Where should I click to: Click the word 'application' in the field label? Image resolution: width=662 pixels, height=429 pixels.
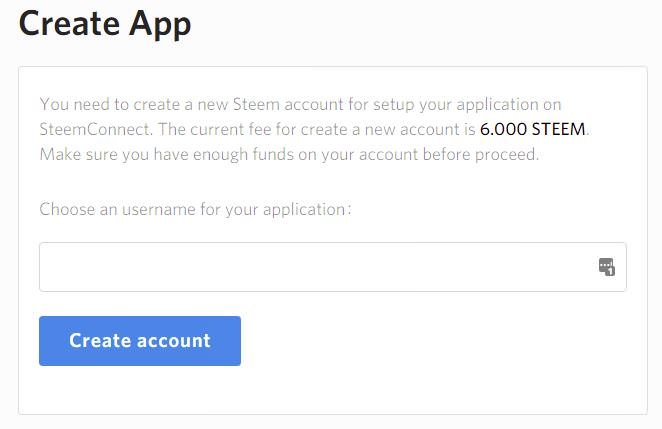(304, 210)
